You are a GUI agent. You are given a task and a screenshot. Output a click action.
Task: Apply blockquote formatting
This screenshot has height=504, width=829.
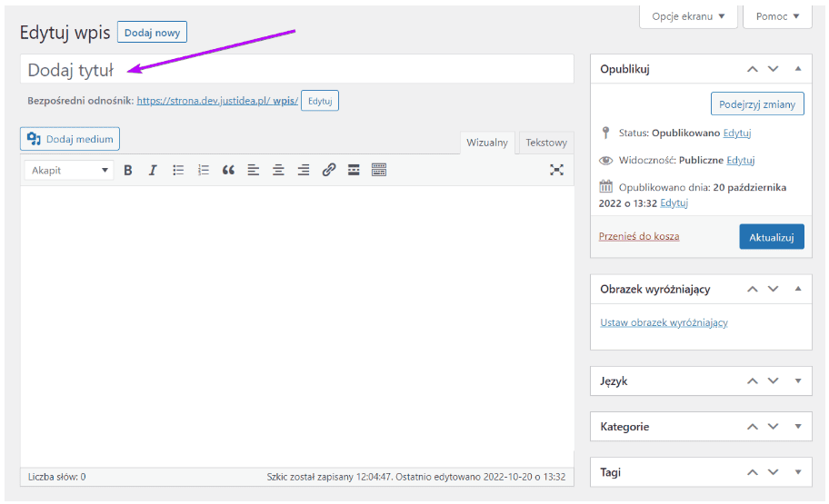[228, 170]
